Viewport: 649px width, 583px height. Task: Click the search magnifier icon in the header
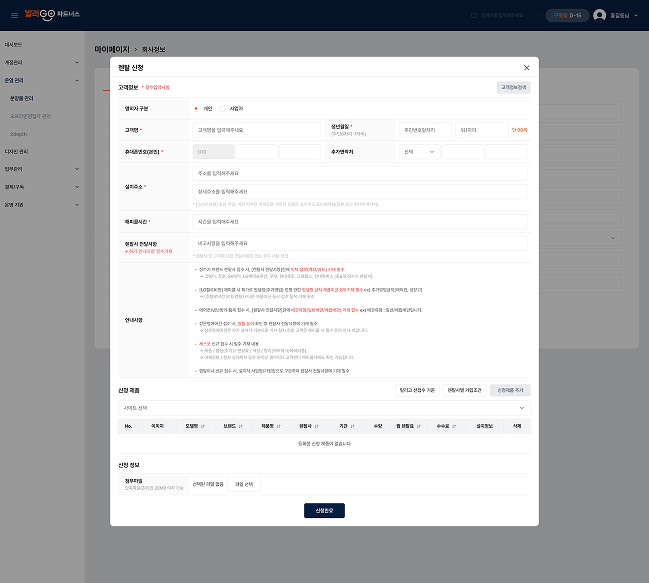click(474, 15)
